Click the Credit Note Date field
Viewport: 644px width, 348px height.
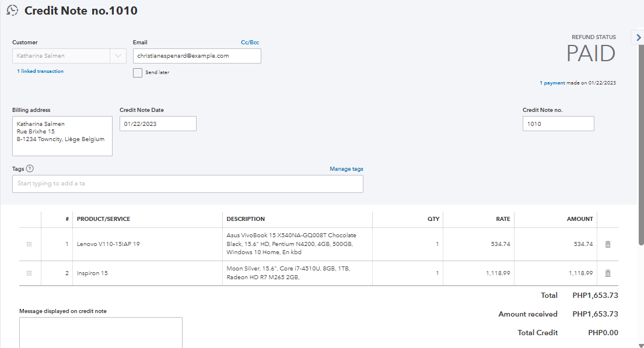157,124
